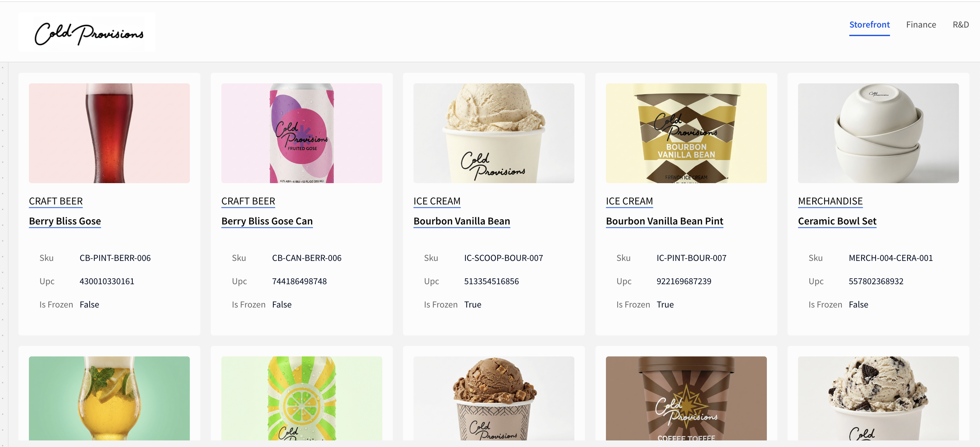
Task: Click the Coffee Toffee pint image
Action: coord(686,398)
